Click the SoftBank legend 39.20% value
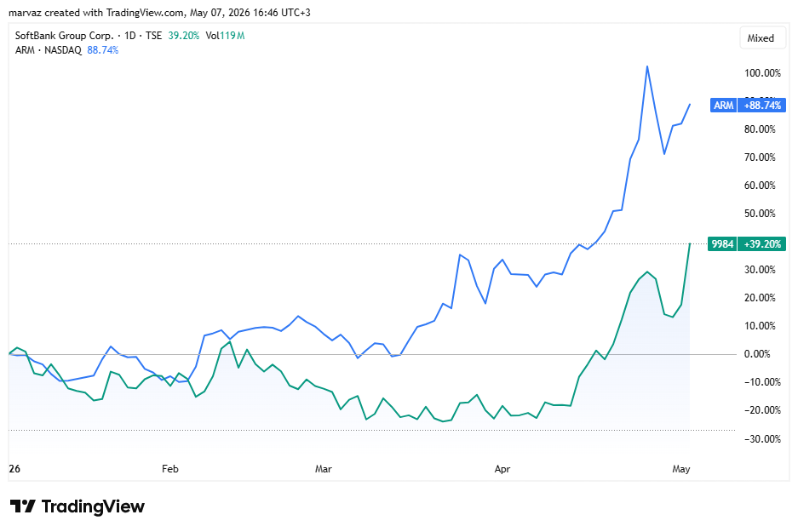798x532 pixels. click(x=184, y=36)
